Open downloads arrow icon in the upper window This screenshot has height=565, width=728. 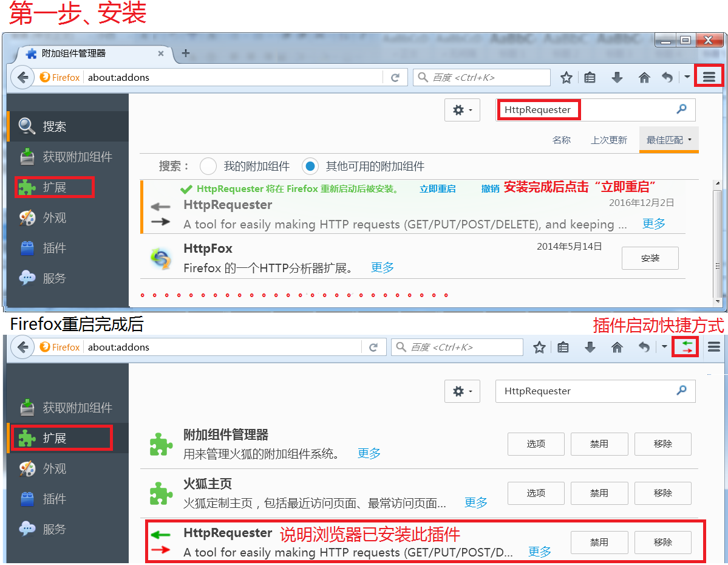616,78
